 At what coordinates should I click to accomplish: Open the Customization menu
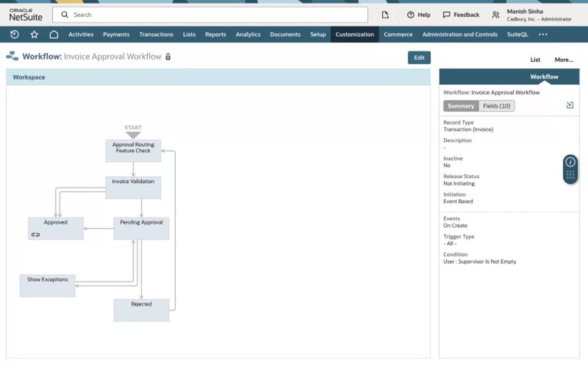point(354,34)
